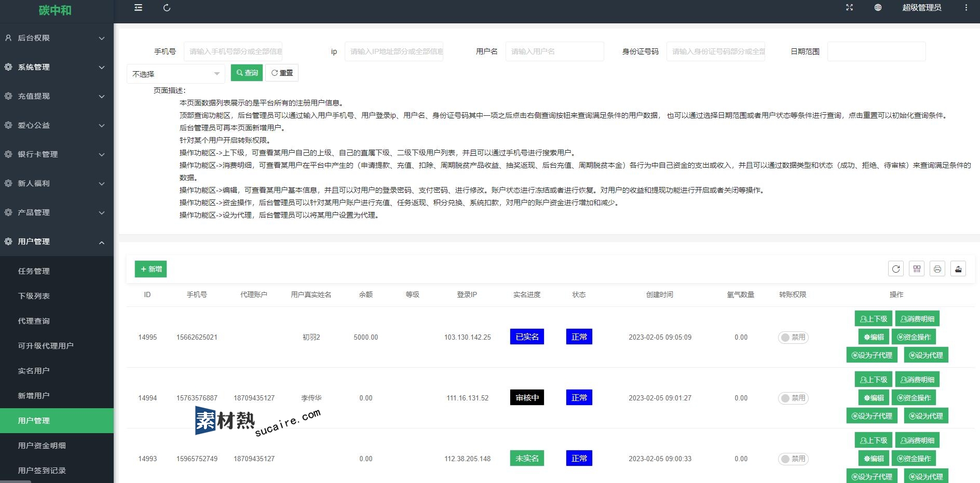980x483 pixels.
Task: Open 用户资金明细 in the sidebar
Action: (x=57, y=446)
